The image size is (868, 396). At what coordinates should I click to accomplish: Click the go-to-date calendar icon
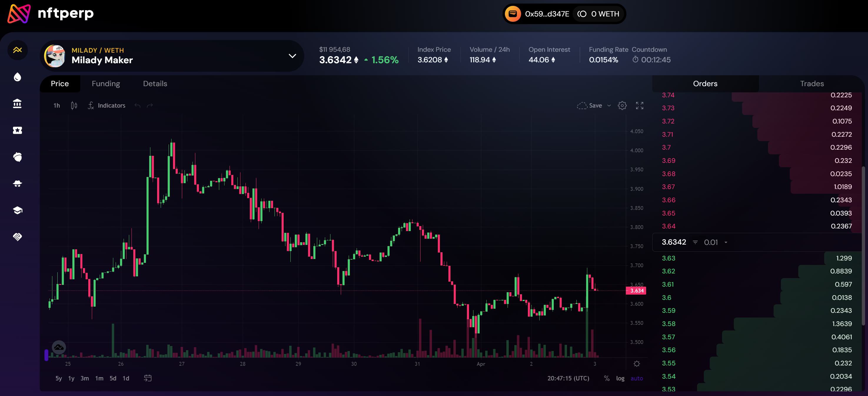(x=148, y=378)
